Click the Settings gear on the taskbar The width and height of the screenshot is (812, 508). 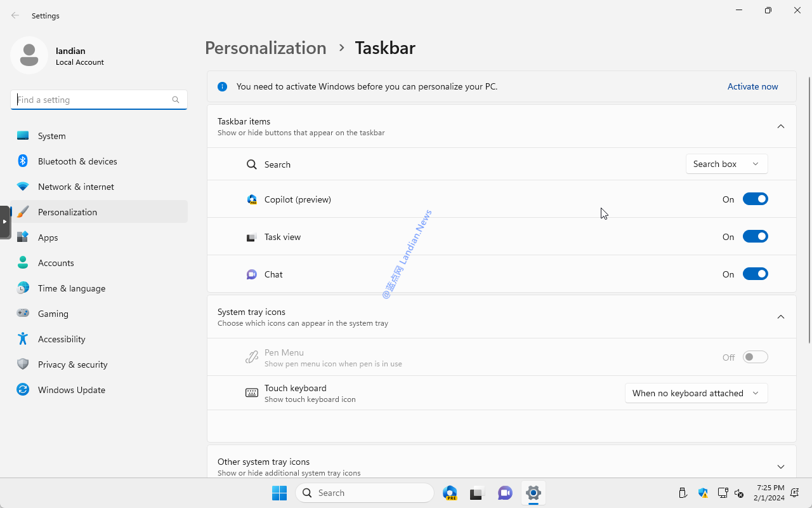[x=534, y=493]
